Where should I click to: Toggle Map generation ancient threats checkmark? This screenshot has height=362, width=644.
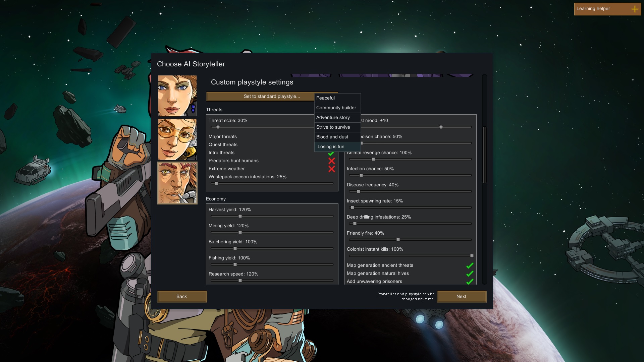[470, 265]
